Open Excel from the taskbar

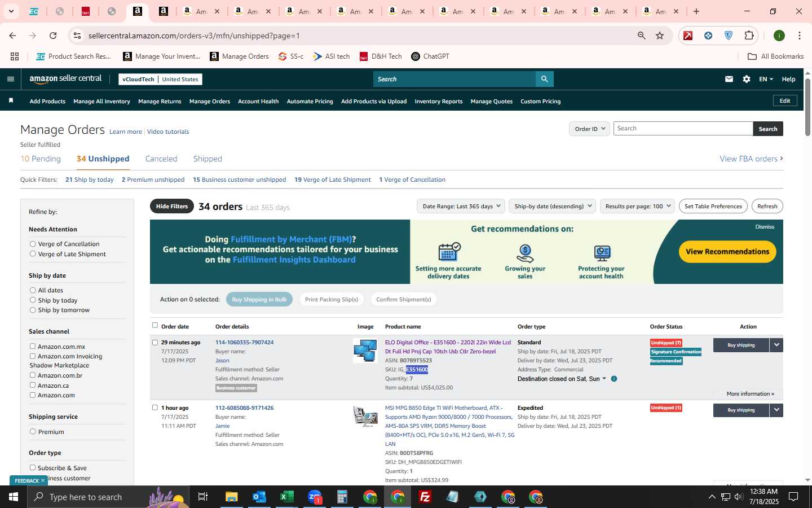tap(286, 497)
